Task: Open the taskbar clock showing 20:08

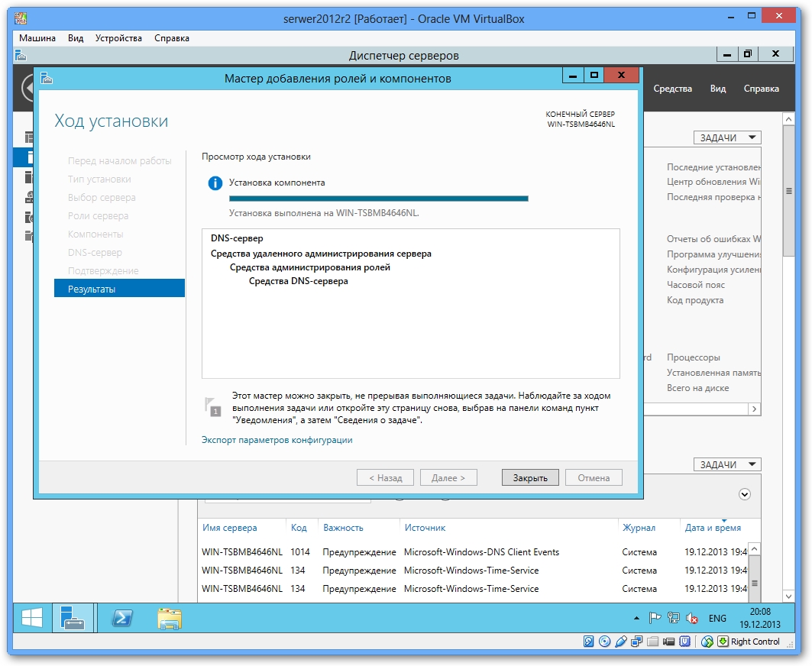Action: pos(760,619)
